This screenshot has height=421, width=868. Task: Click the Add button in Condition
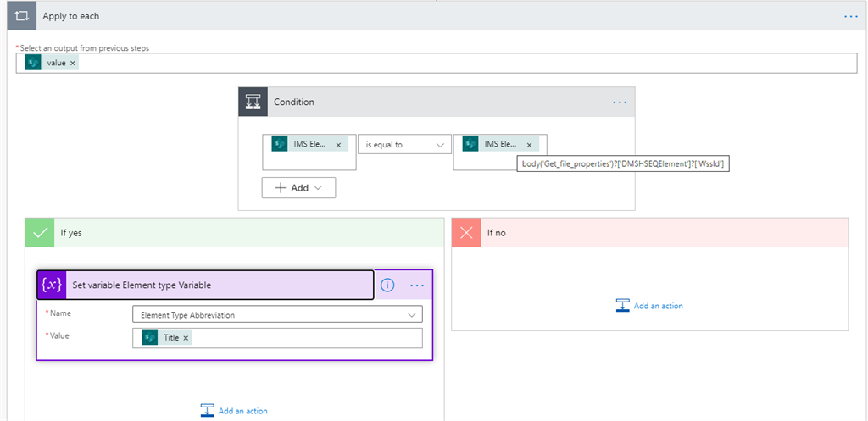(299, 187)
